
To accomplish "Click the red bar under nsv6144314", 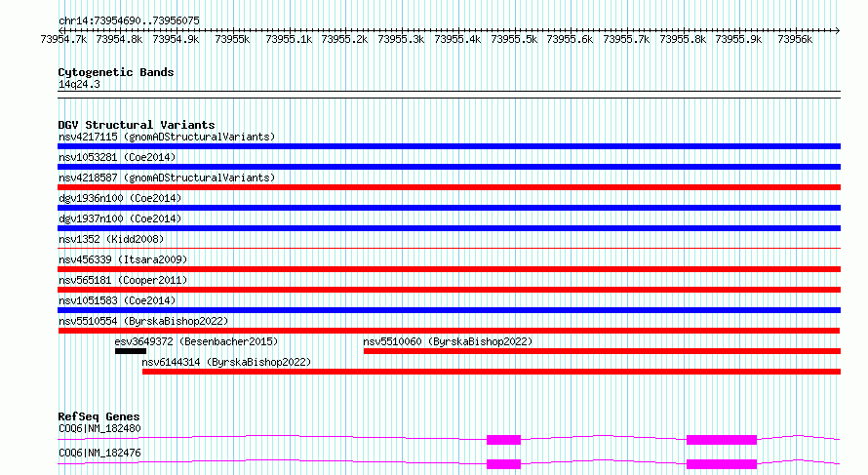I will [x=492, y=372].
